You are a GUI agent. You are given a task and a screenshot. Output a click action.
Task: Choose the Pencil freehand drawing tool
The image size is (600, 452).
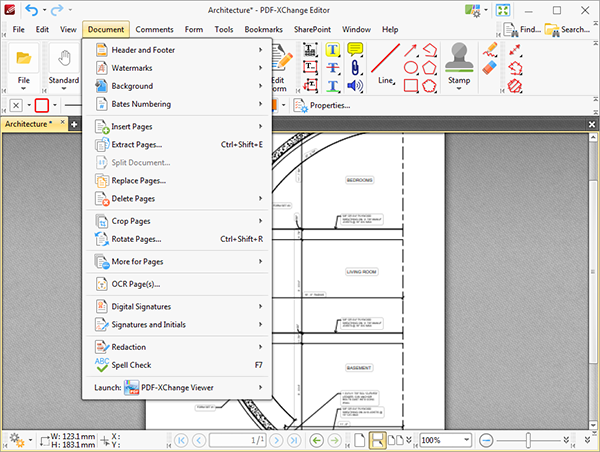tap(490, 49)
